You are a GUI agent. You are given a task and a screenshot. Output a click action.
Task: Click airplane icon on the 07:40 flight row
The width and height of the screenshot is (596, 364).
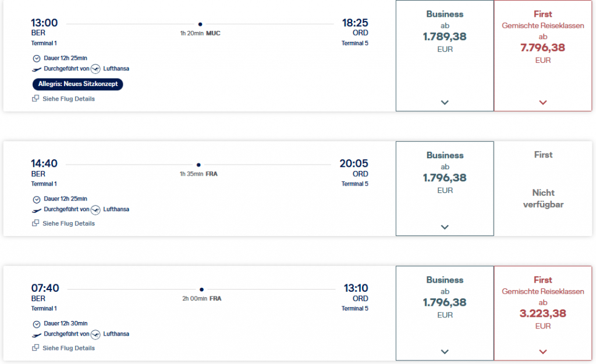click(37, 334)
